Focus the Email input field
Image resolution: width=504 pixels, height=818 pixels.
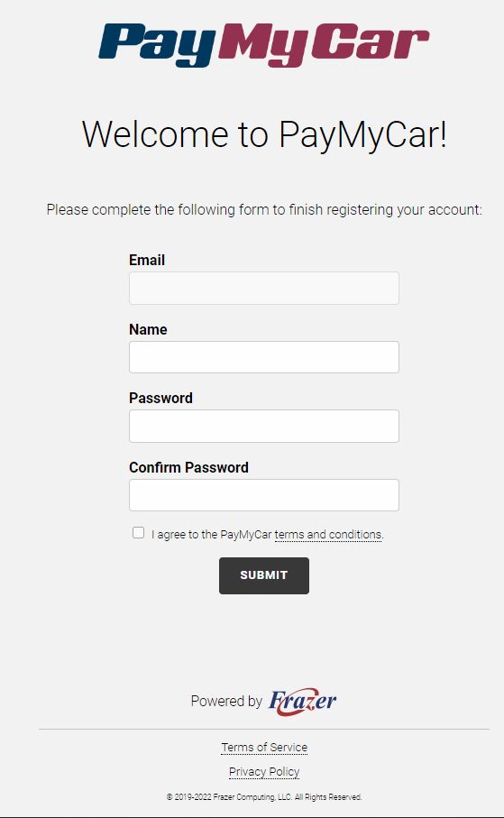(x=264, y=288)
